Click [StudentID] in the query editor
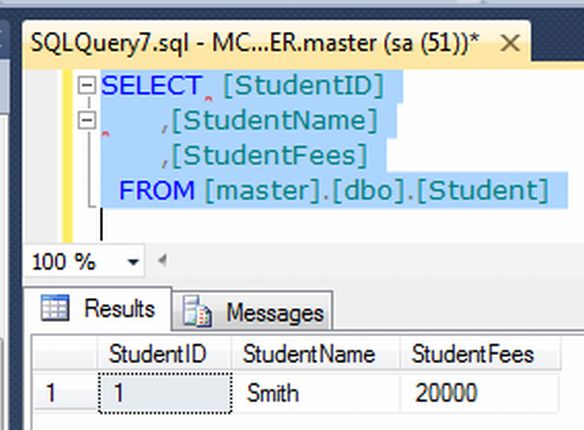Viewport: 584px width, 430px height. point(304,86)
